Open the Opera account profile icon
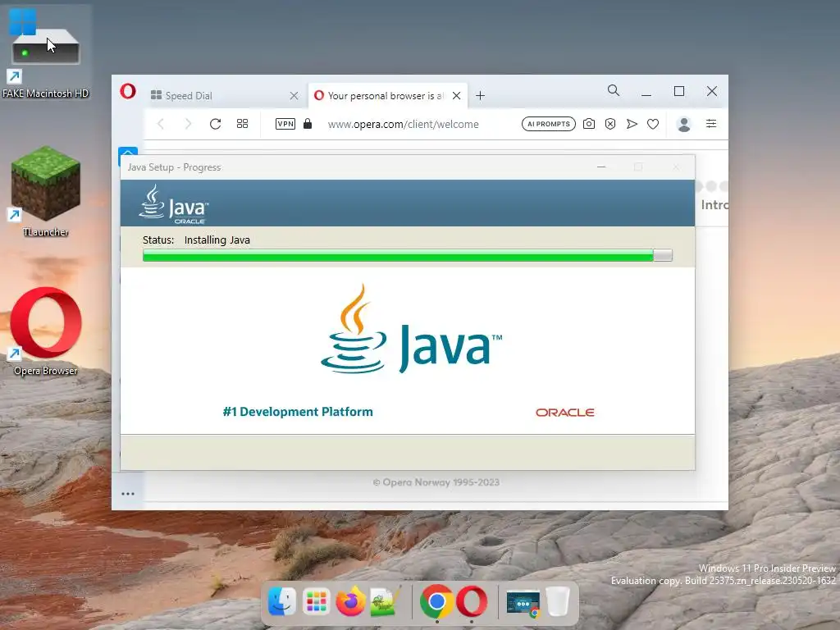Viewport: 840px width, 630px height. (683, 124)
